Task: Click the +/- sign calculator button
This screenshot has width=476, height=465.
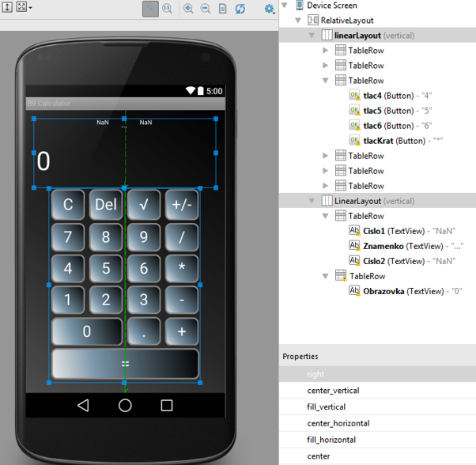Action: [x=182, y=205]
